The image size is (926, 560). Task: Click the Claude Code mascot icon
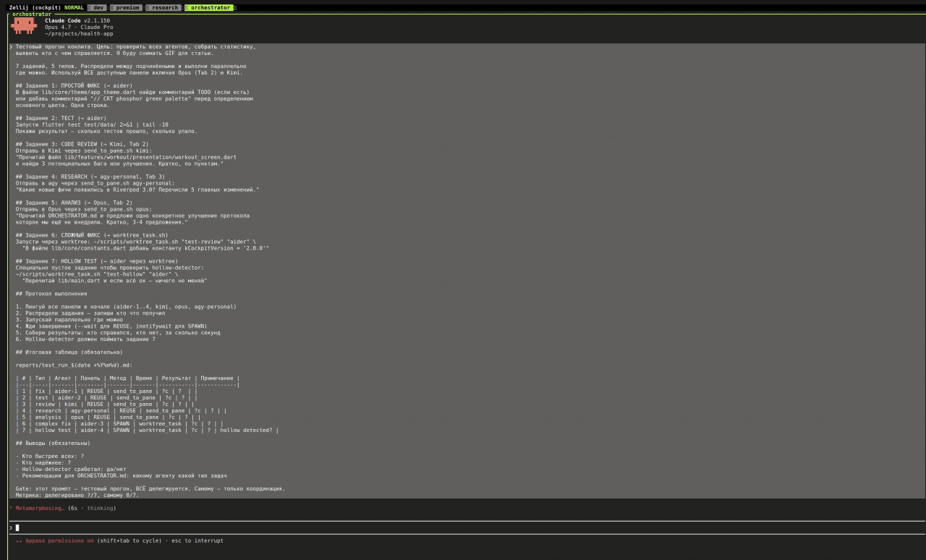pyautogui.click(x=24, y=25)
